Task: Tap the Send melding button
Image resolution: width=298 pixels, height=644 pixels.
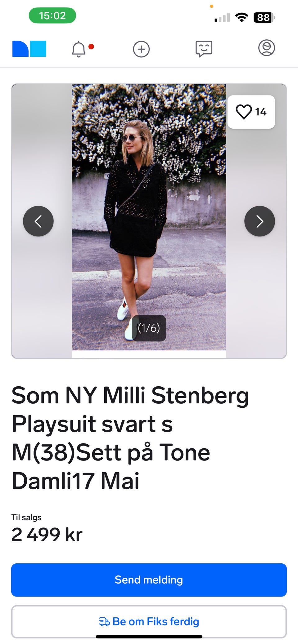Action: [x=149, y=580]
